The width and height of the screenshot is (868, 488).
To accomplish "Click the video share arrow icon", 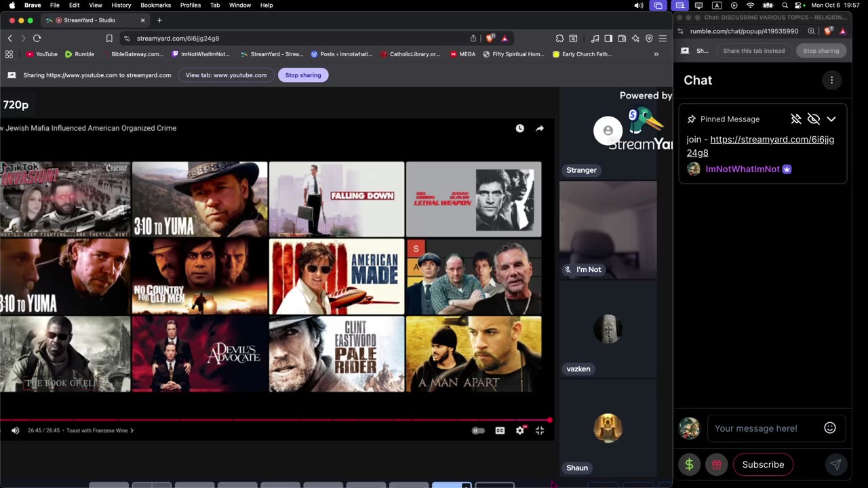I will [x=540, y=128].
